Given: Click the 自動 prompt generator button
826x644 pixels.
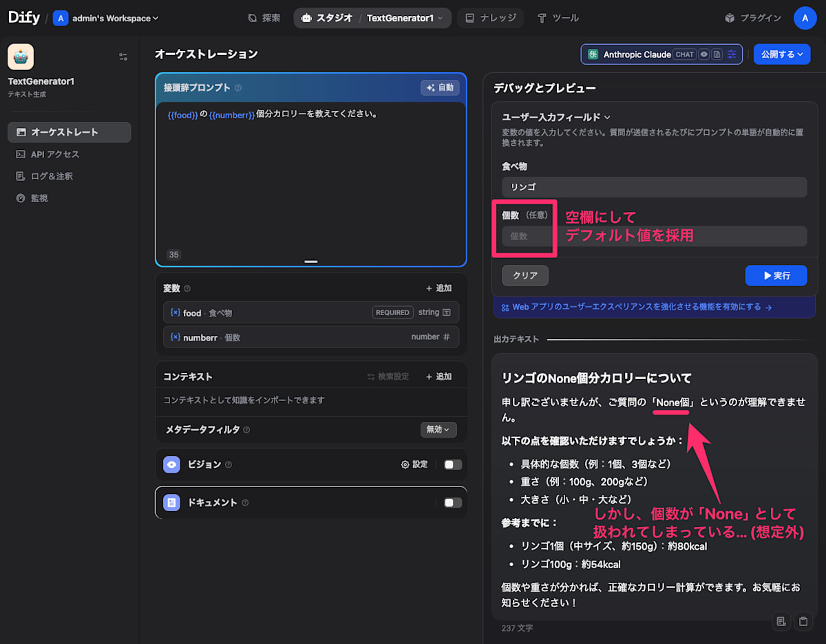Looking at the screenshot, I should click(440, 87).
